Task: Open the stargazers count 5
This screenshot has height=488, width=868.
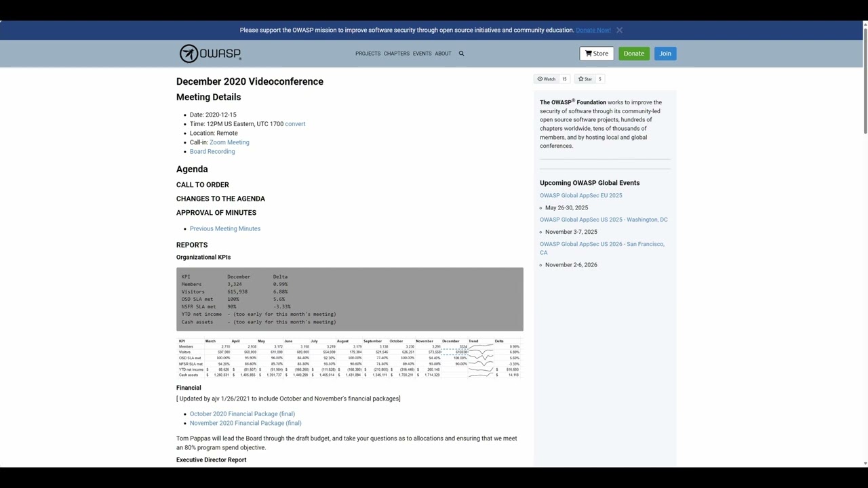Action: 599,79
